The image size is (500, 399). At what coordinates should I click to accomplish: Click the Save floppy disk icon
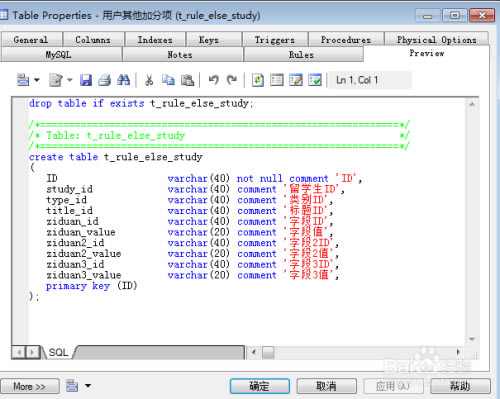pyautogui.click(x=86, y=80)
